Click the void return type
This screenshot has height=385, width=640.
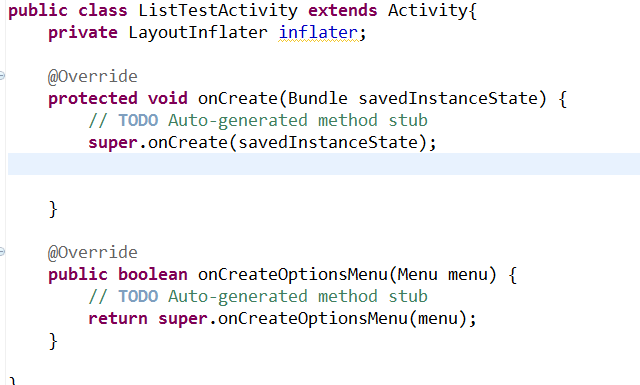click(x=168, y=98)
